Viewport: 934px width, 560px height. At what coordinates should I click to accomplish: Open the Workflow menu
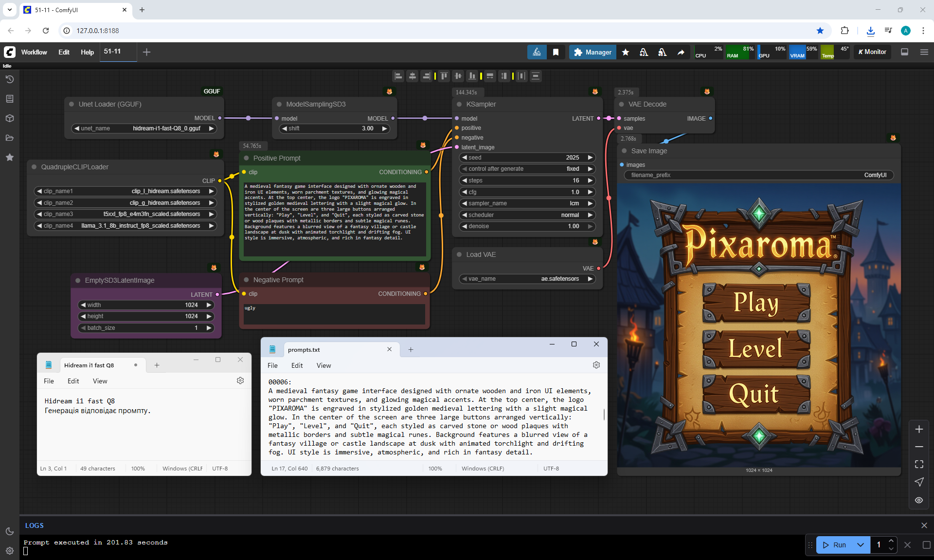(x=34, y=52)
